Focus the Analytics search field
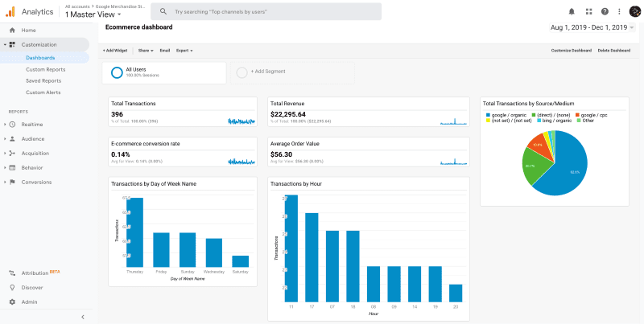The width and height of the screenshot is (644, 324). [266, 11]
